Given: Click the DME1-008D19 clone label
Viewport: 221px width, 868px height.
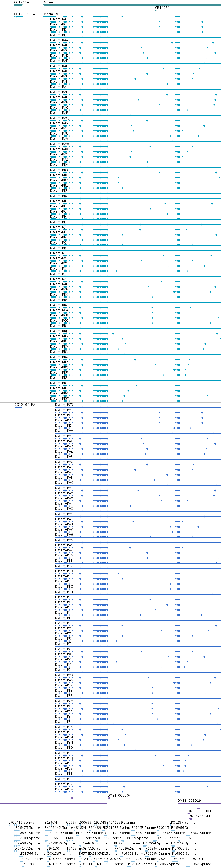Looking at the screenshot, I should coord(189,801).
